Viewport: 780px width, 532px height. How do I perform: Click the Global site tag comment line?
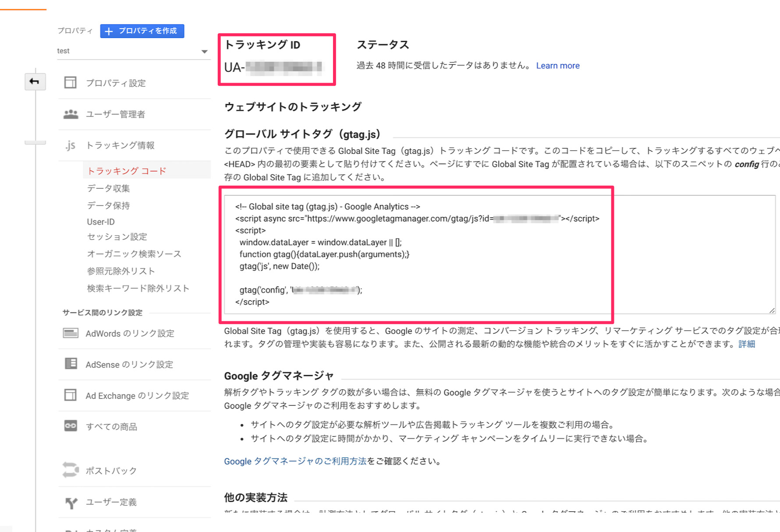pyautogui.click(x=328, y=207)
